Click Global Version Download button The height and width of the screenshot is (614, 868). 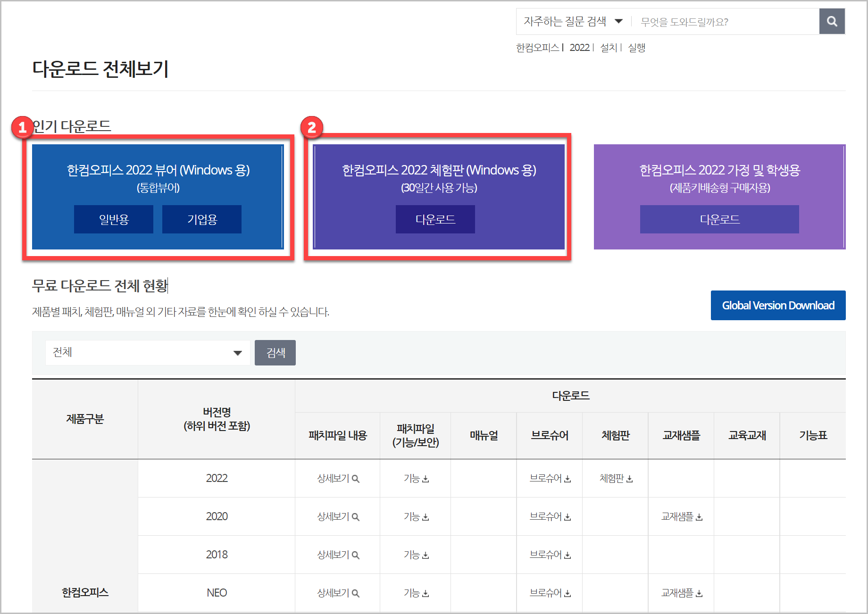coord(778,305)
